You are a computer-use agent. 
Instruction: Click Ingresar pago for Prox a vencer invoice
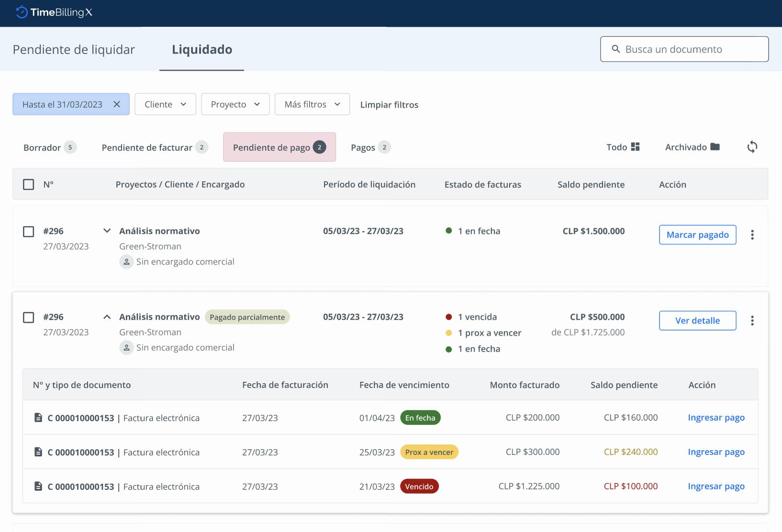tap(716, 452)
